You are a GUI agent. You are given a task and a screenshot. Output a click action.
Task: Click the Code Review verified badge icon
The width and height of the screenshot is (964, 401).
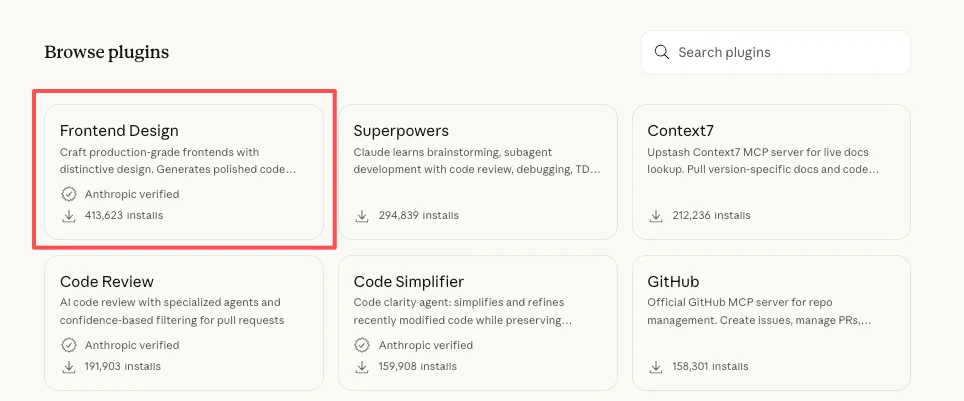pos(69,345)
